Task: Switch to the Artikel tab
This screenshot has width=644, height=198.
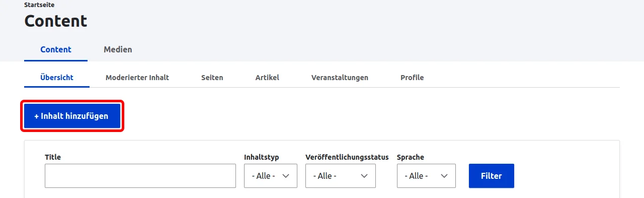Action: [267, 78]
